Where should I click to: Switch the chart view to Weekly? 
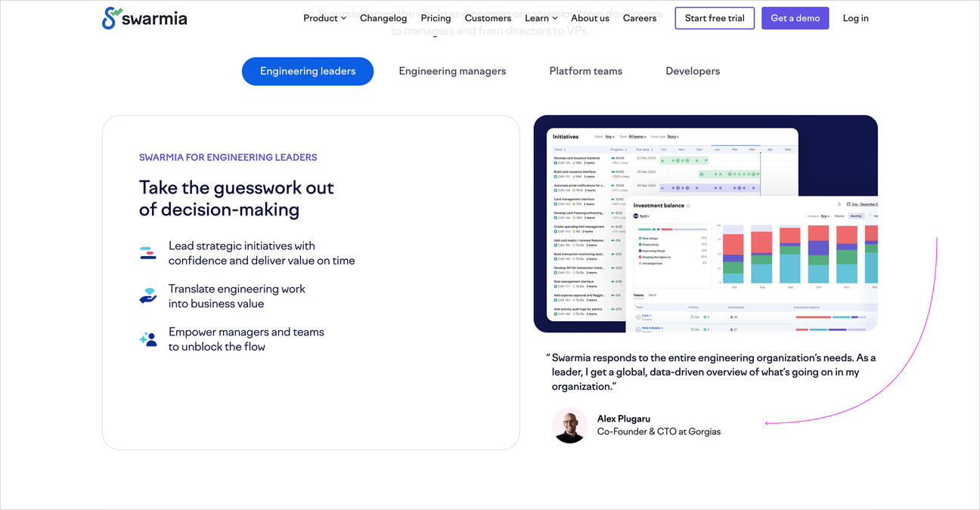point(839,216)
